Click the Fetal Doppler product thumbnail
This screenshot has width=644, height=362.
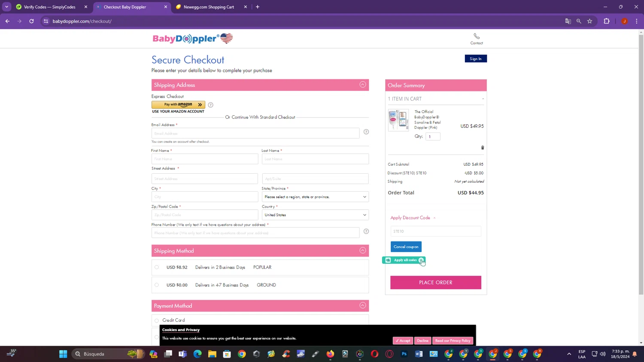(398, 120)
